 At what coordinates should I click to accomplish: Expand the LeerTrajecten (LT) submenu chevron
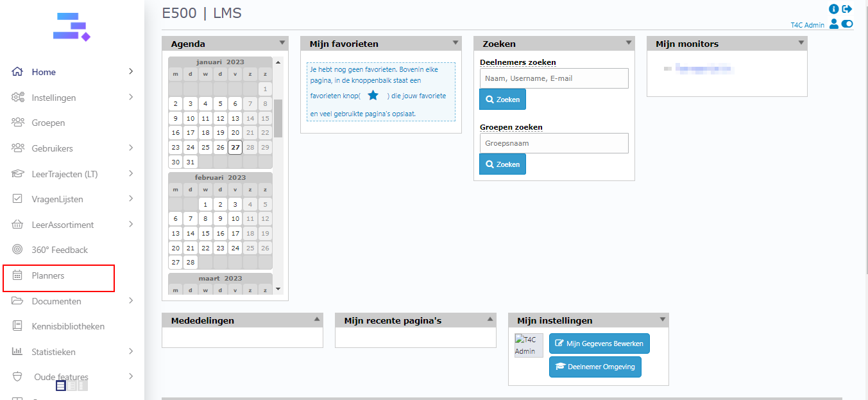131,173
